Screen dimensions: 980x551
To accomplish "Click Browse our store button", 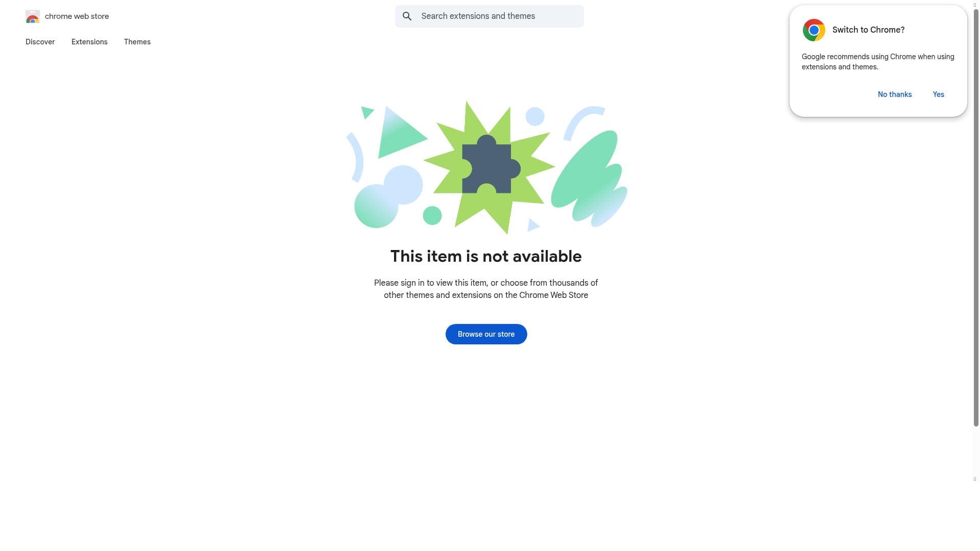I will 486,334.
